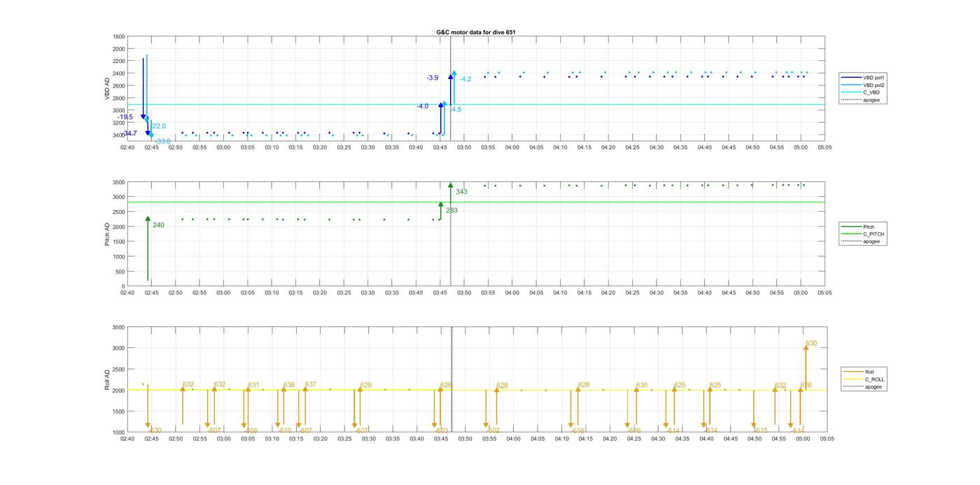Image resolution: width=980 pixels, height=485 pixels.
Task: Click the '343' pitch data label
Action: [x=461, y=192]
